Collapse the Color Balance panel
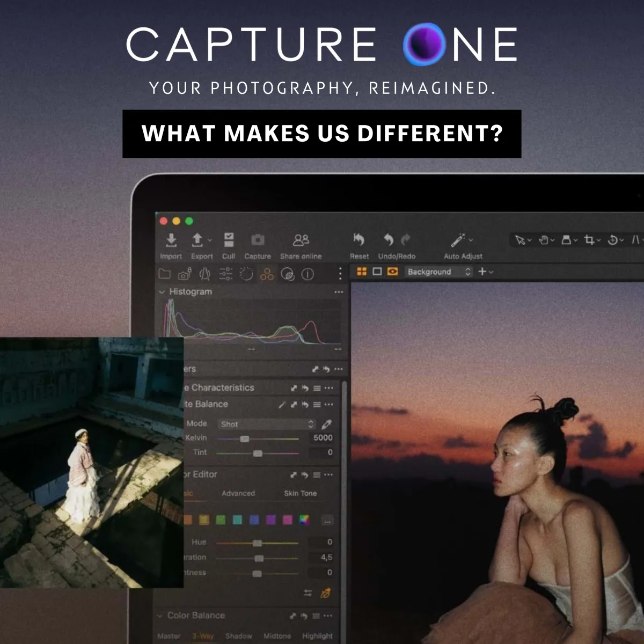Viewport: 644px width, 644px height. point(160,616)
